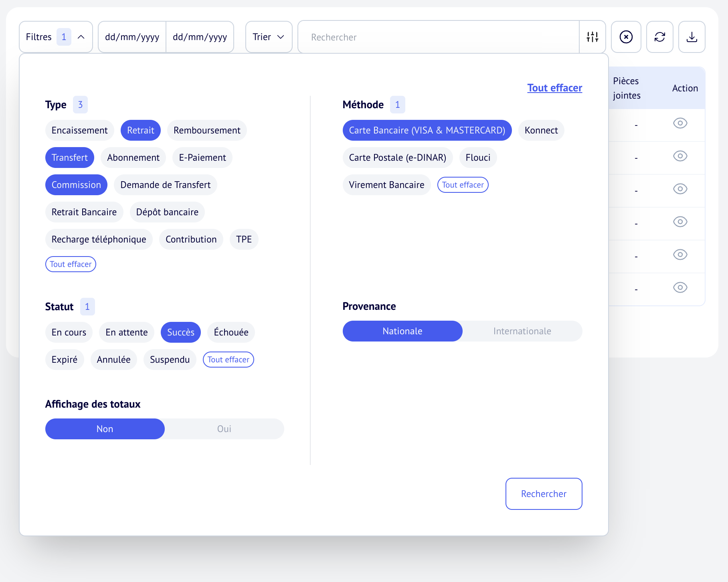The image size is (728, 582).
Task: Set Affichage des totaux to Oui
Action: [224, 429]
